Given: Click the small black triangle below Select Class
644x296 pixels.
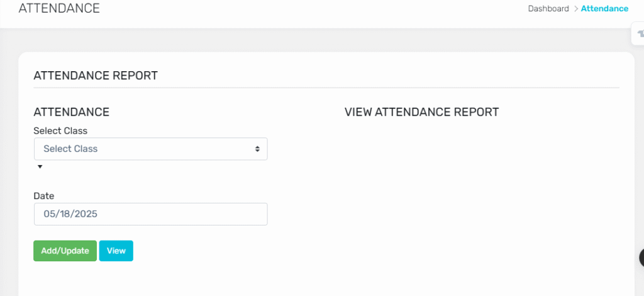Looking at the screenshot, I should [x=40, y=167].
